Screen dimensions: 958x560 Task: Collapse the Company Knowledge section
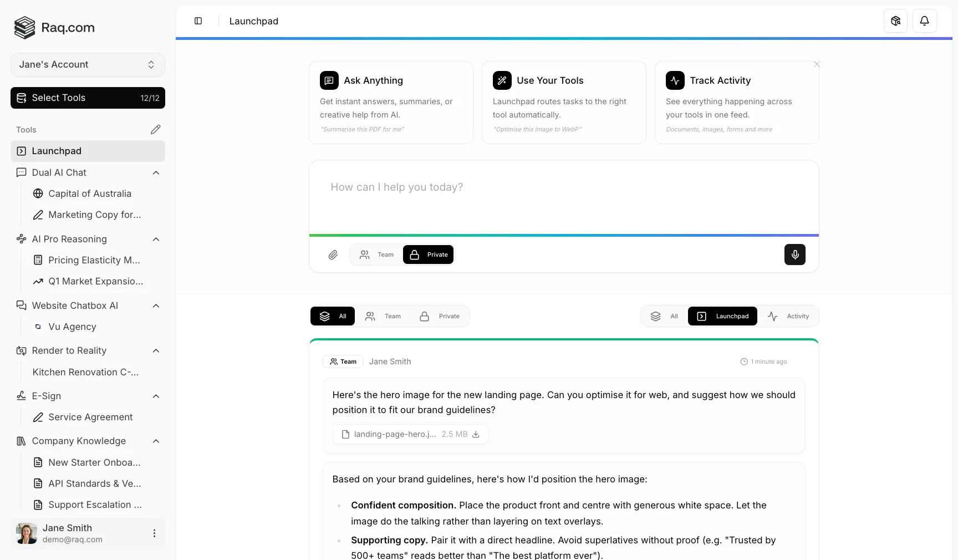coord(156,441)
